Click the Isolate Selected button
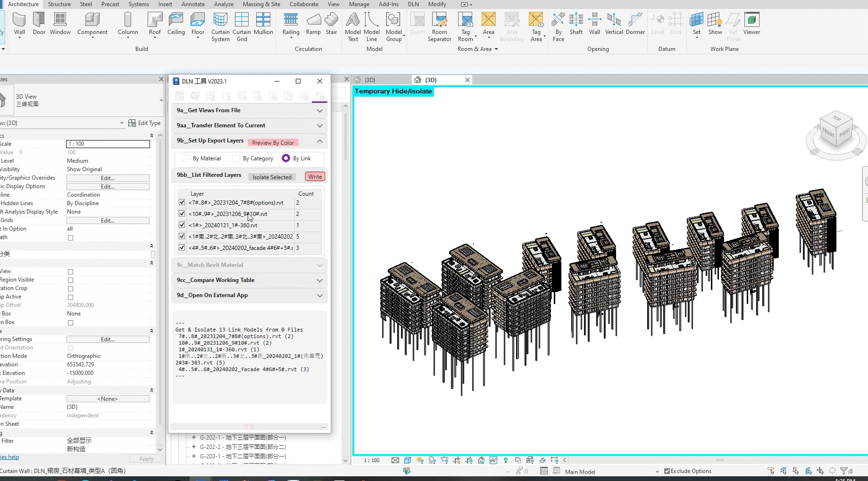The height and width of the screenshot is (481, 868). click(272, 177)
